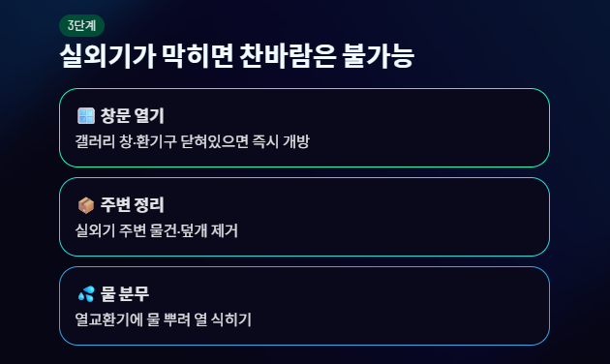This screenshot has width=610, height=364.
Task: Click the word 찬바람은 in the heading
Action: [x=288, y=56]
